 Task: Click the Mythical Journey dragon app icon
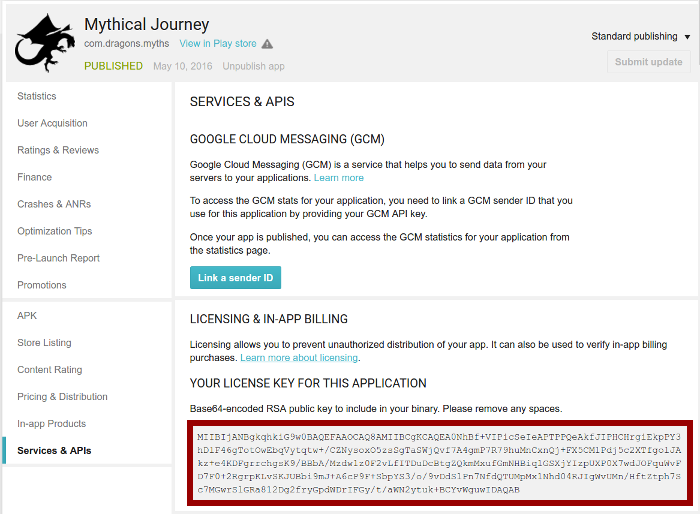tap(45, 43)
